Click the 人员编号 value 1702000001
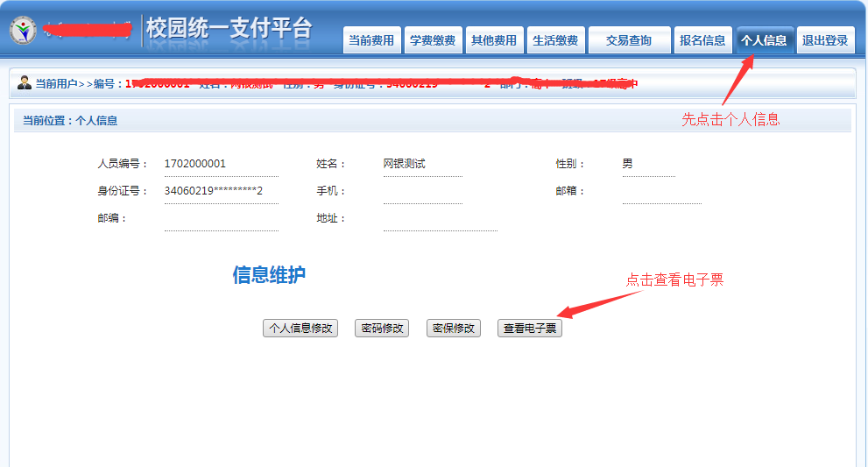Screen dimensions: 868x467 click(x=195, y=164)
